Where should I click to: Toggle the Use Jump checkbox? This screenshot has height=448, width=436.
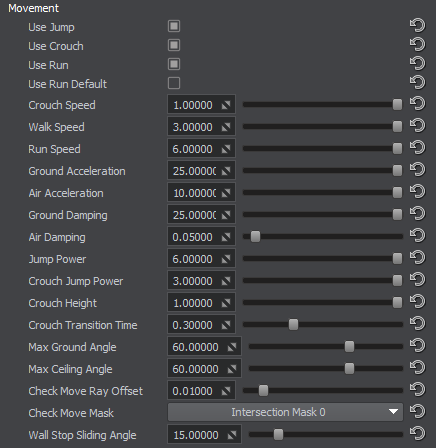(x=174, y=26)
